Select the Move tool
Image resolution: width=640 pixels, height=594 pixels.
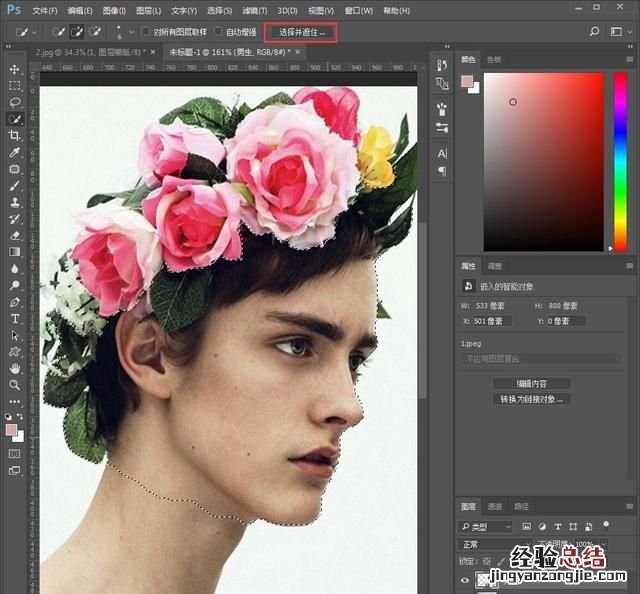click(x=15, y=69)
